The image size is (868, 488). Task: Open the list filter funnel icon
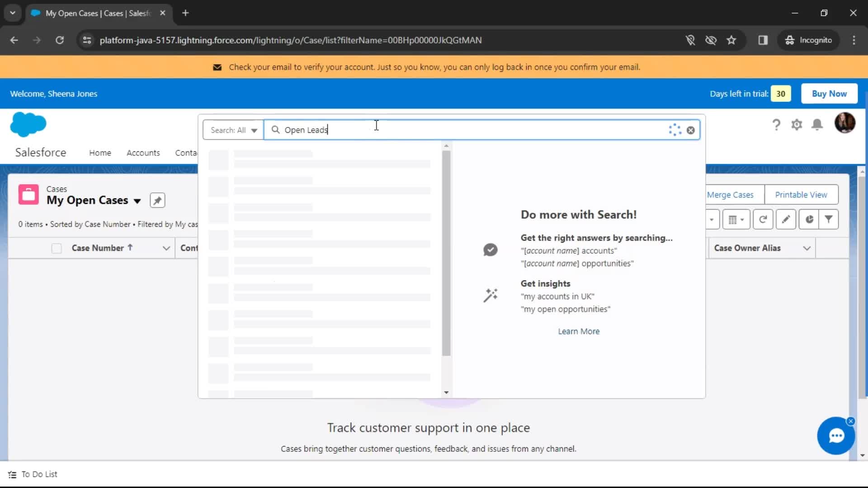point(829,220)
